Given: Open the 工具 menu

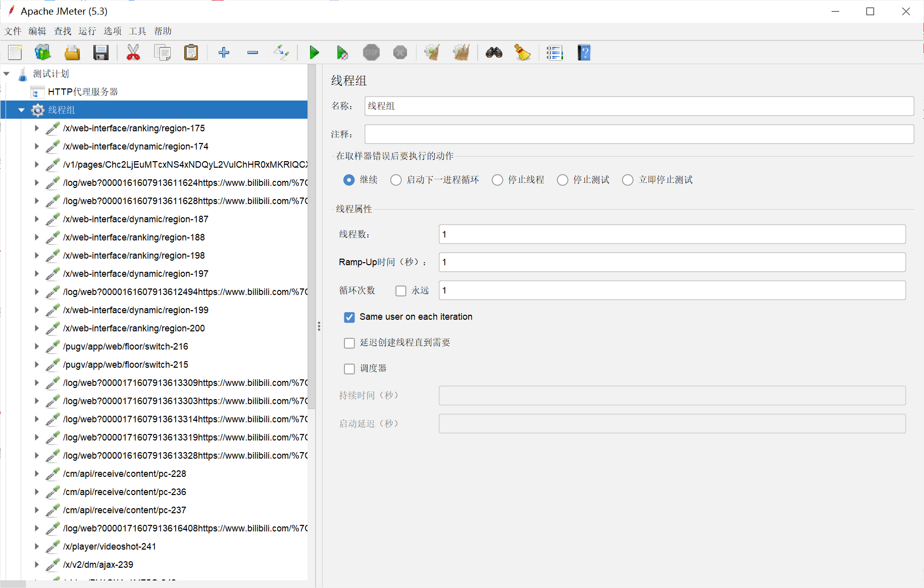Looking at the screenshot, I should coord(137,31).
